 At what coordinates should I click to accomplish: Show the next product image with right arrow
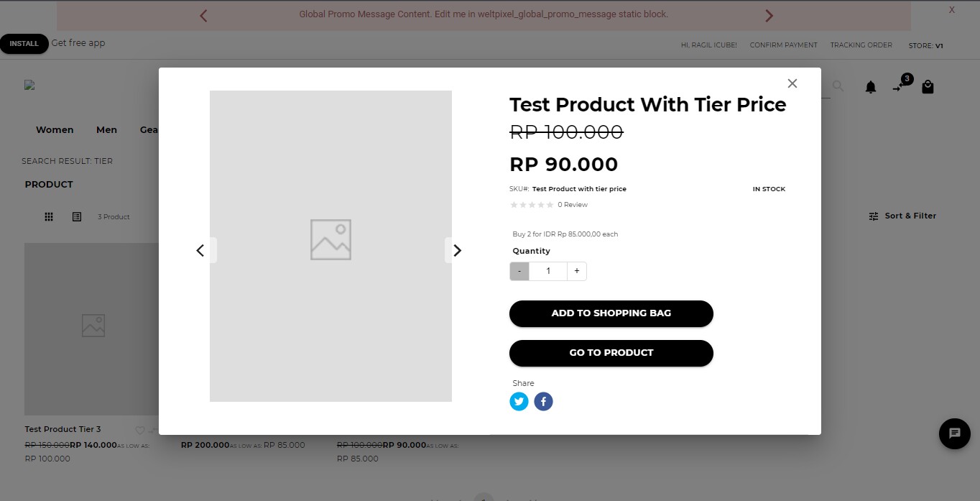click(457, 250)
